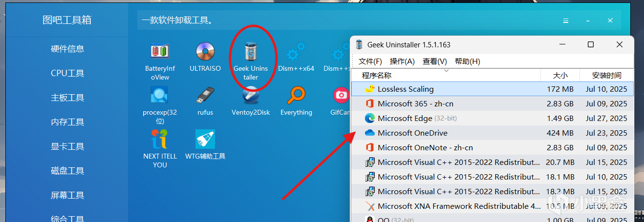This screenshot has height=222, width=644.
Task: Click the XNA Framework Redistributable icon
Action: pos(370,206)
